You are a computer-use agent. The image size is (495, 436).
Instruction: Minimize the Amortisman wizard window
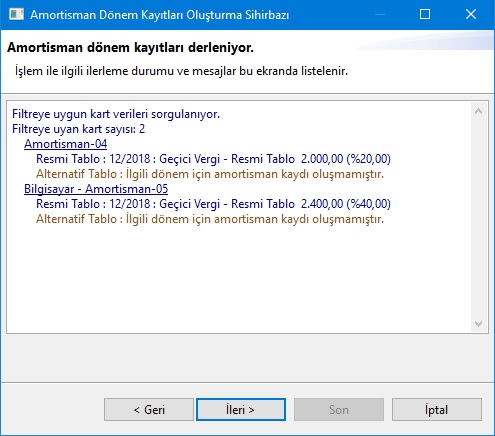(x=380, y=15)
